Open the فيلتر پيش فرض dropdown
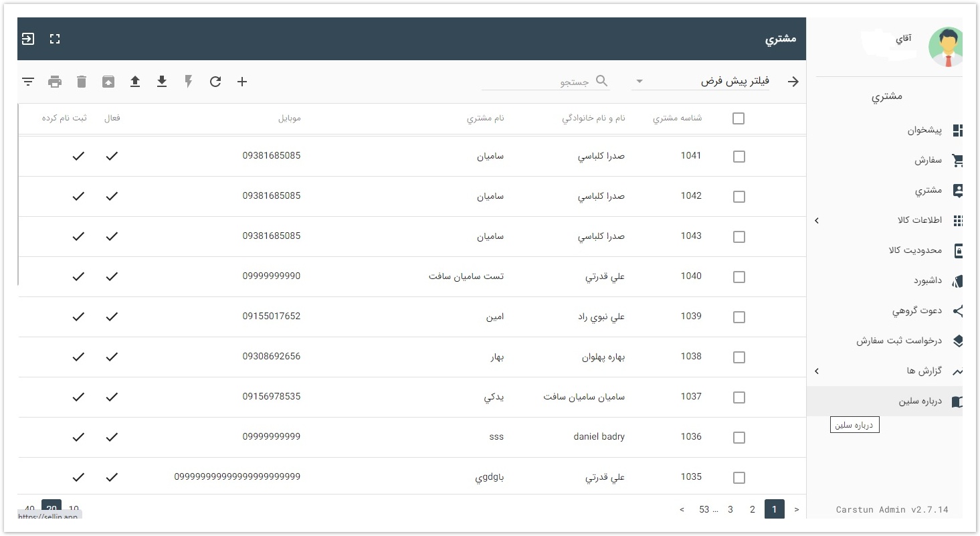 [700, 81]
